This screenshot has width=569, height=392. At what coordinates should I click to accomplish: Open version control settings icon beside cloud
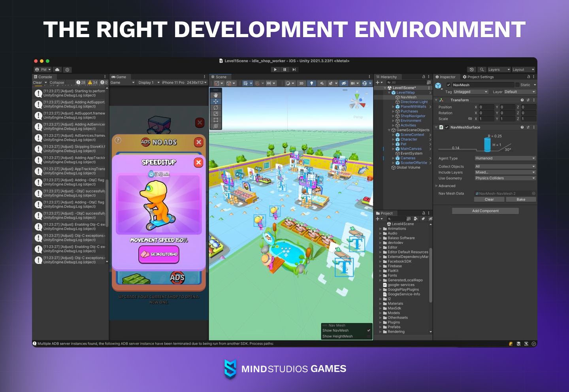pyautogui.click(x=68, y=70)
